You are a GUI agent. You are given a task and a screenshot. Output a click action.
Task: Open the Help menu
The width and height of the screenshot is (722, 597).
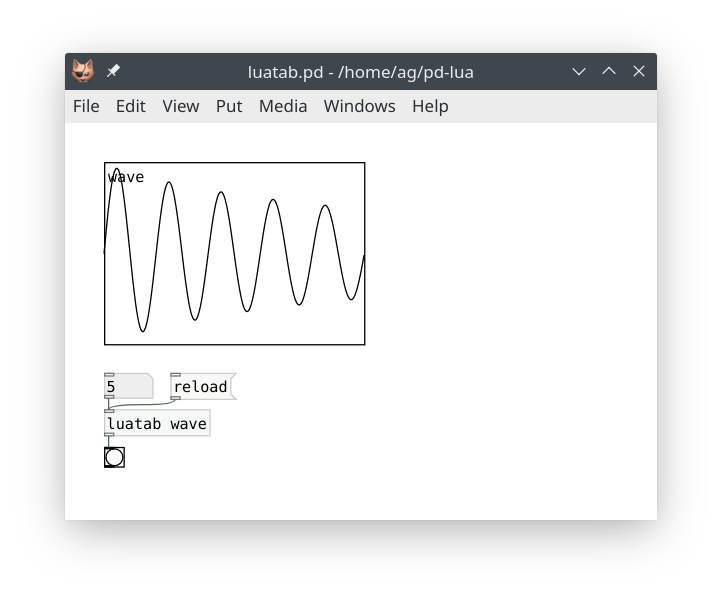430,106
